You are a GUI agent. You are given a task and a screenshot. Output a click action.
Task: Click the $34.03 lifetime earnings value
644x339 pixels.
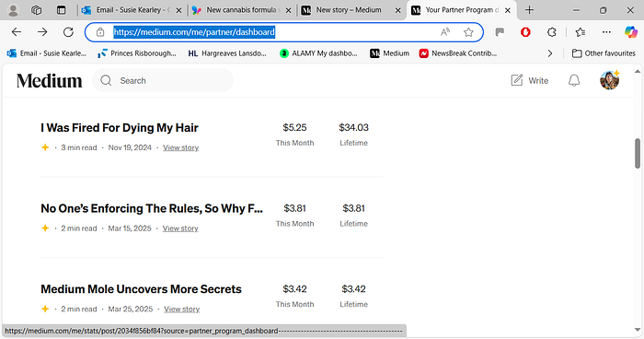tap(353, 127)
